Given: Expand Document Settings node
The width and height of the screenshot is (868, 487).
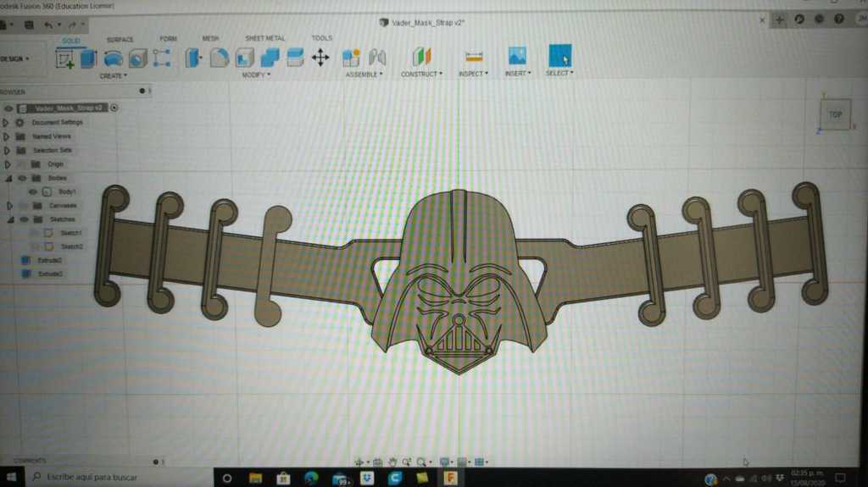Looking at the screenshot, I should 6,122.
